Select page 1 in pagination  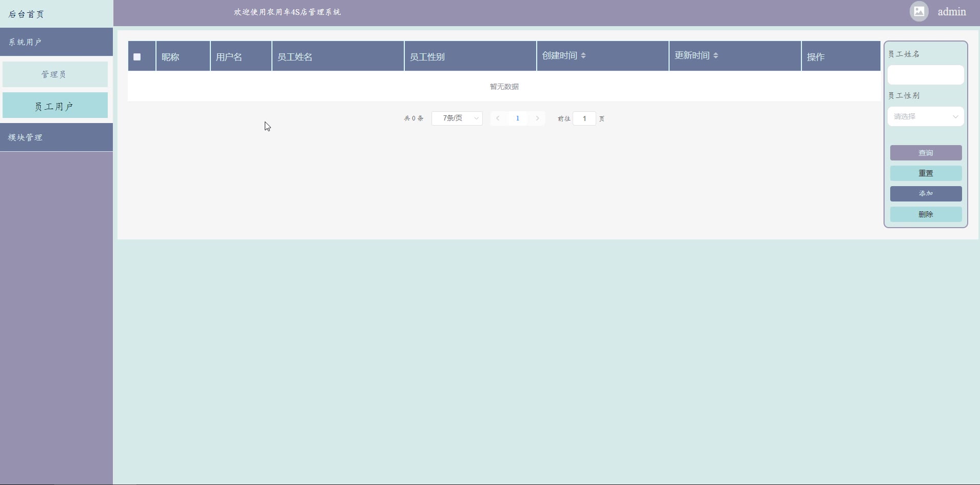coord(517,118)
